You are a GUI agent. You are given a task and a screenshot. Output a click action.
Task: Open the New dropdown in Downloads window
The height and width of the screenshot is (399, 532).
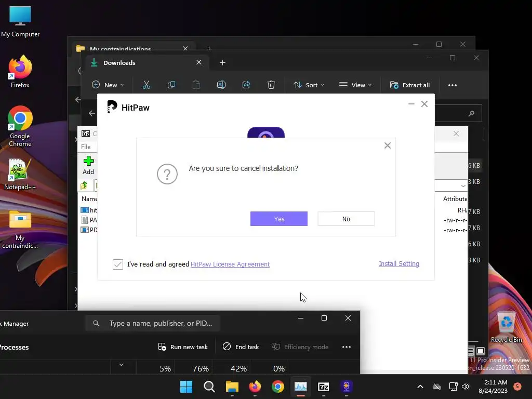pyautogui.click(x=108, y=85)
